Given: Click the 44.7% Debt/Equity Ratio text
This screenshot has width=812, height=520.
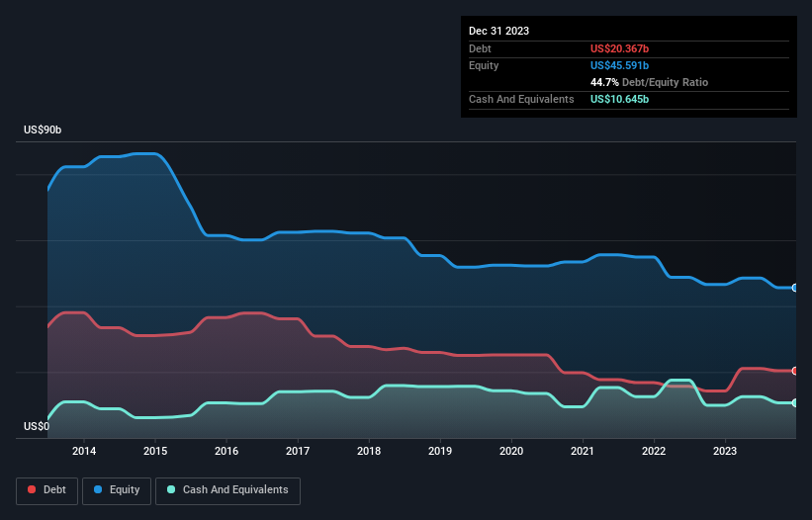Looking at the screenshot, I should point(649,82).
